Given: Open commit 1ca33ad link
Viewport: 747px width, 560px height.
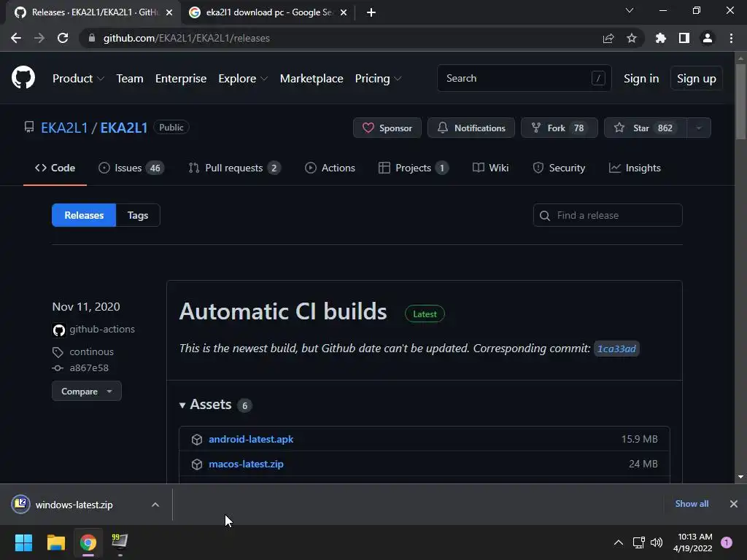Looking at the screenshot, I should coord(616,349).
